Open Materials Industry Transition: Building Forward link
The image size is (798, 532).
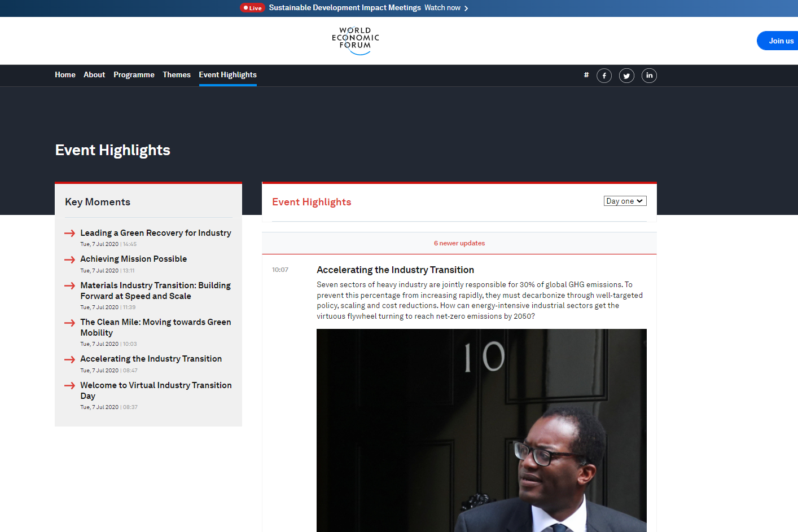(156, 291)
